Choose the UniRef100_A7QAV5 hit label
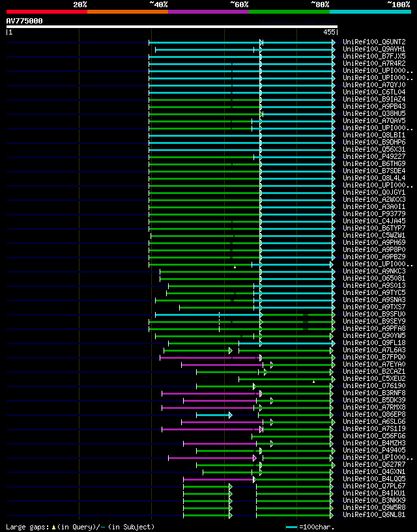This screenshot has width=417, height=532. click(x=374, y=120)
